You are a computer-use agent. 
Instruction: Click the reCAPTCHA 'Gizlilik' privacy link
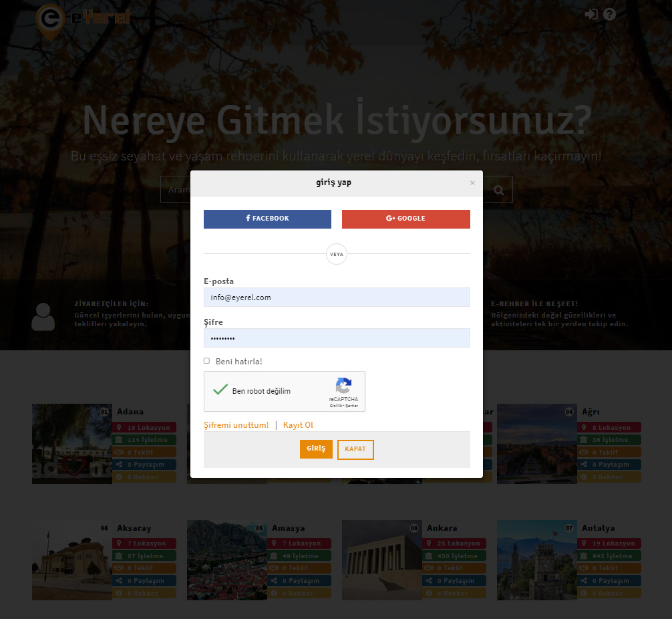pyautogui.click(x=335, y=406)
